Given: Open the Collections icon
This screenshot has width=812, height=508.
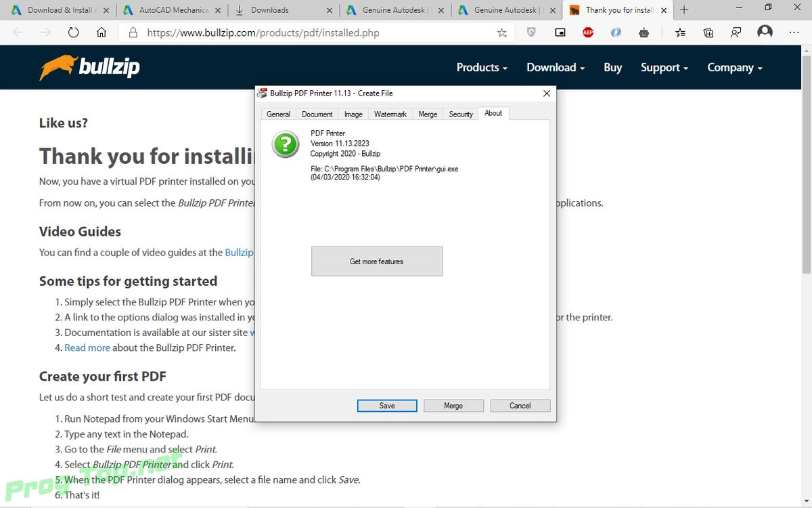Looking at the screenshot, I should click(708, 32).
